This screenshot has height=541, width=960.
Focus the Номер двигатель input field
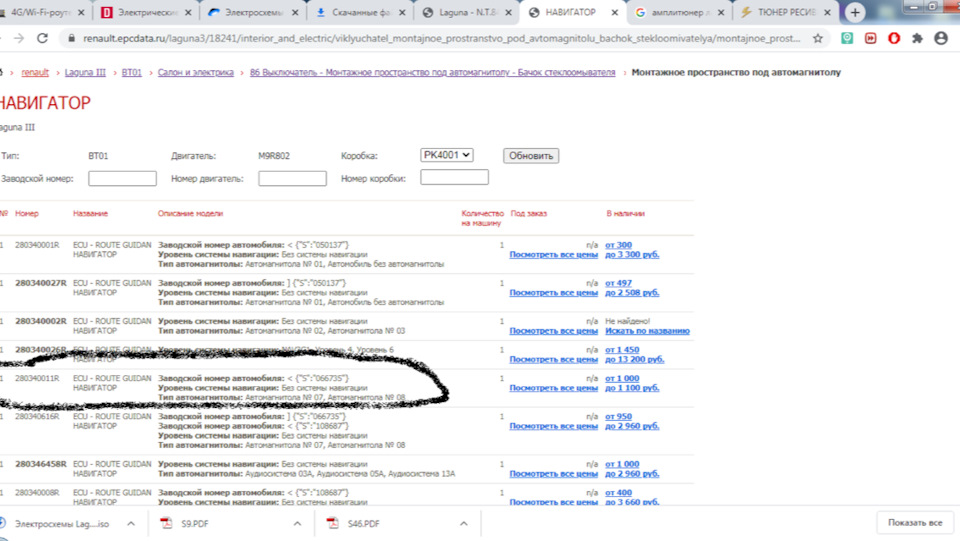pos(292,178)
